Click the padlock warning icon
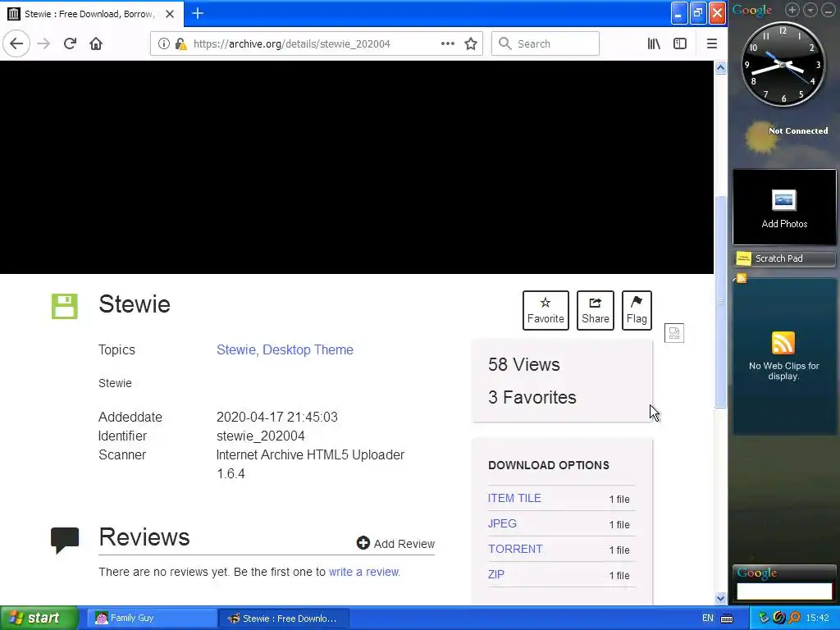 coord(181,43)
